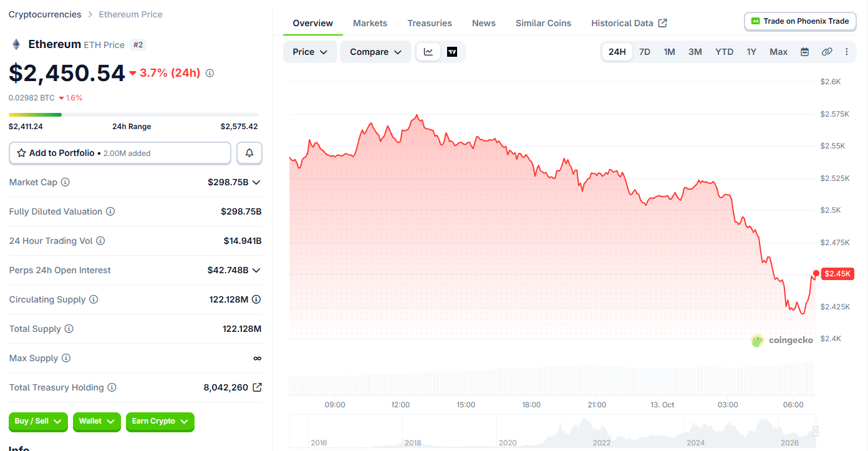
Task: Select the 24H time range
Action: click(x=617, y=52)
